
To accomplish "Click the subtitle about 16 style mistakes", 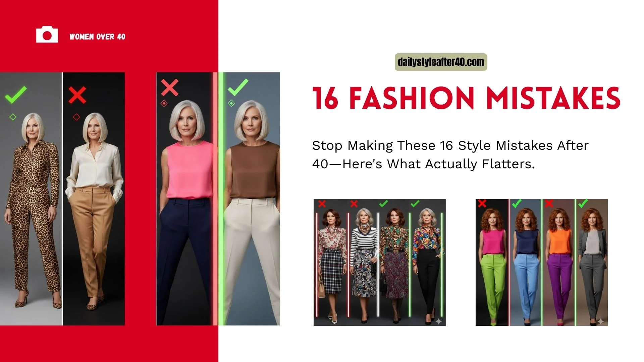I will click(x=450, y=155).
